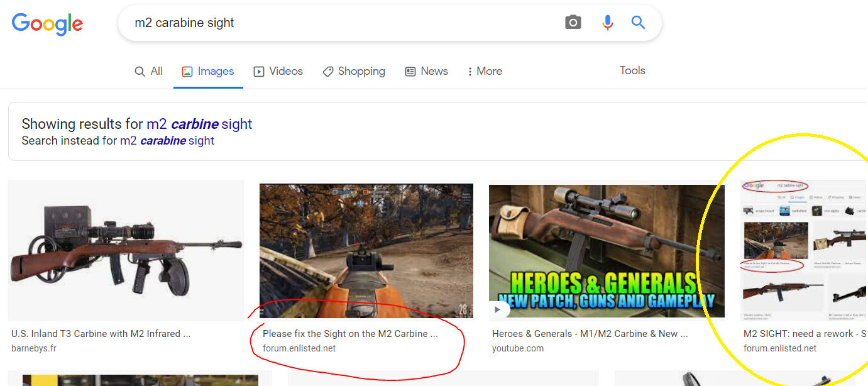Open the Heroes & Generals video thumbnail
The image size is (868, 386).
607,251
